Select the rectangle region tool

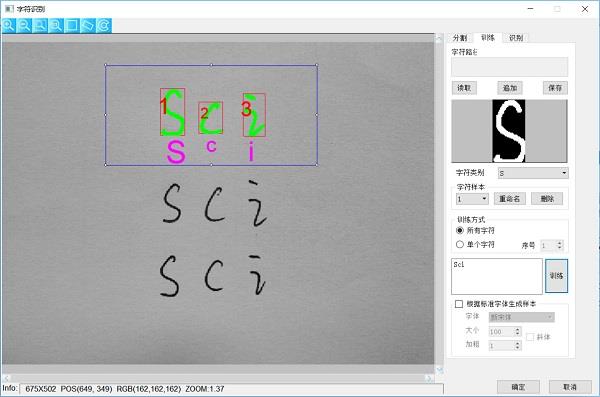pos(72,26)
